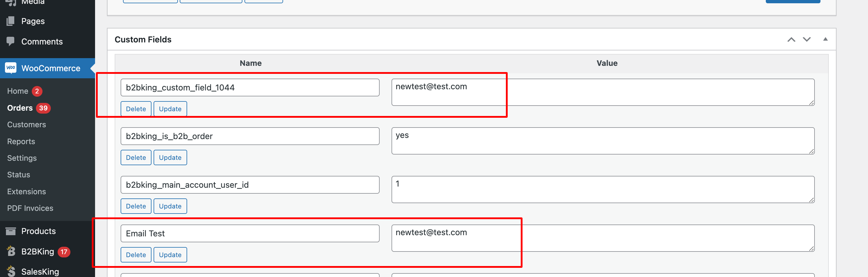Viewport: 868px width, 277px height.
Task: Click the Comments speech bubble icon
Action: tap(10, 42)
